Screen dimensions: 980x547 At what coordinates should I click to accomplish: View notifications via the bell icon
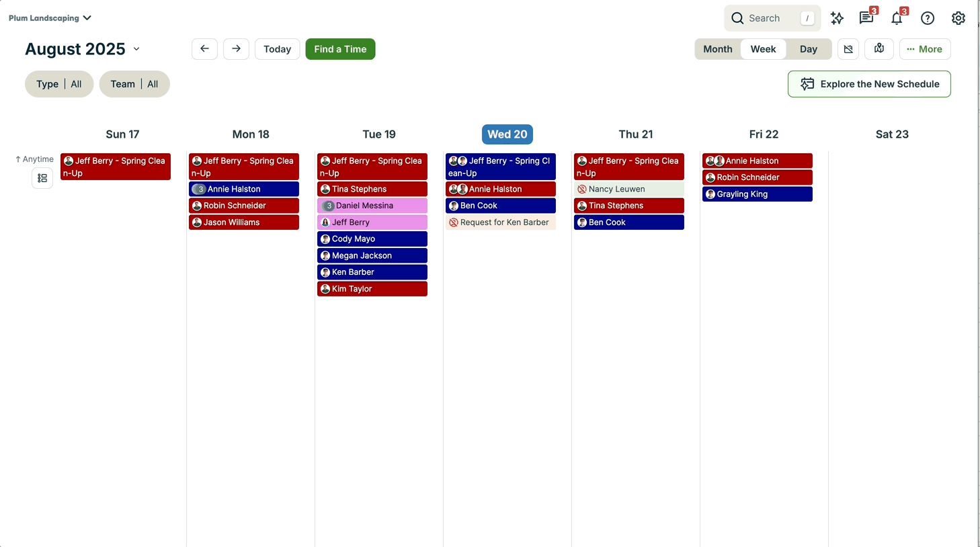click(897, 18)
